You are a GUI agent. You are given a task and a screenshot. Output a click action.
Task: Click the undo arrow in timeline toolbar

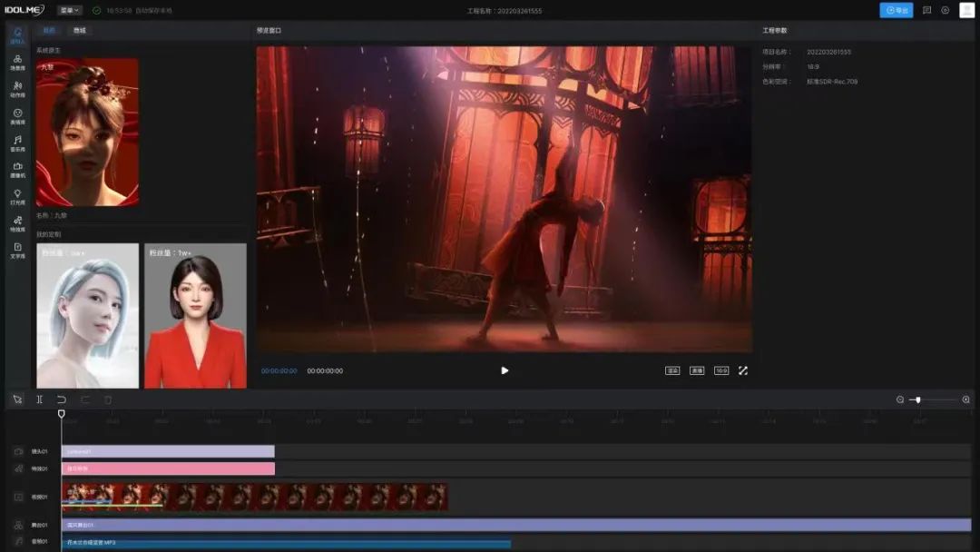point(62,399)
